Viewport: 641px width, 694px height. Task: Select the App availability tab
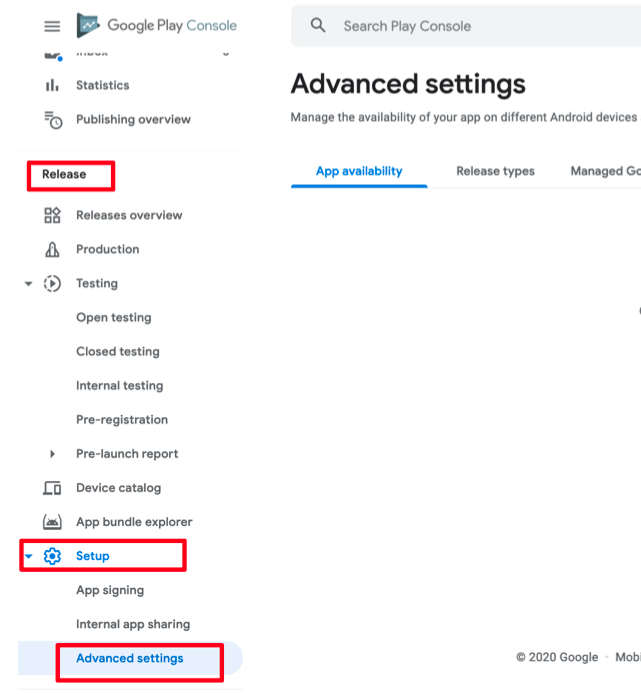pos(359,171)
